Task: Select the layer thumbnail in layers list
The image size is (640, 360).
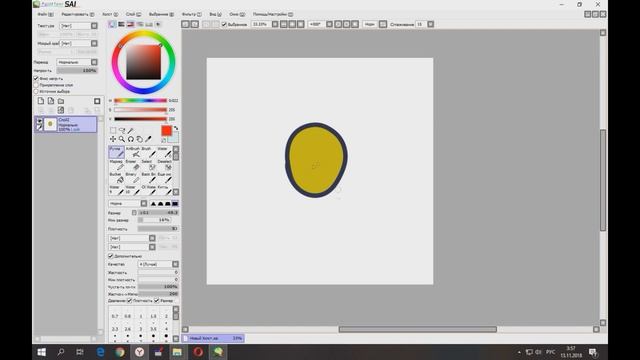Action: (50, 124)
